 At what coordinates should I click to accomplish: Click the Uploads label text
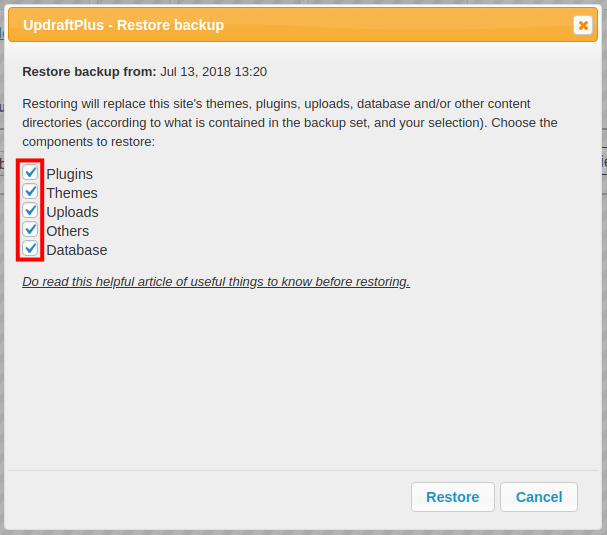pos(72,212)
